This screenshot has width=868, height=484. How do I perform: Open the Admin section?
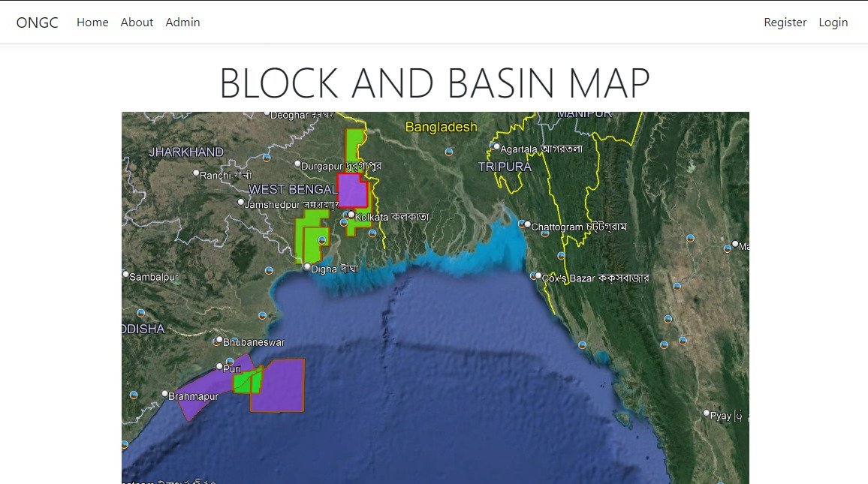182,23
